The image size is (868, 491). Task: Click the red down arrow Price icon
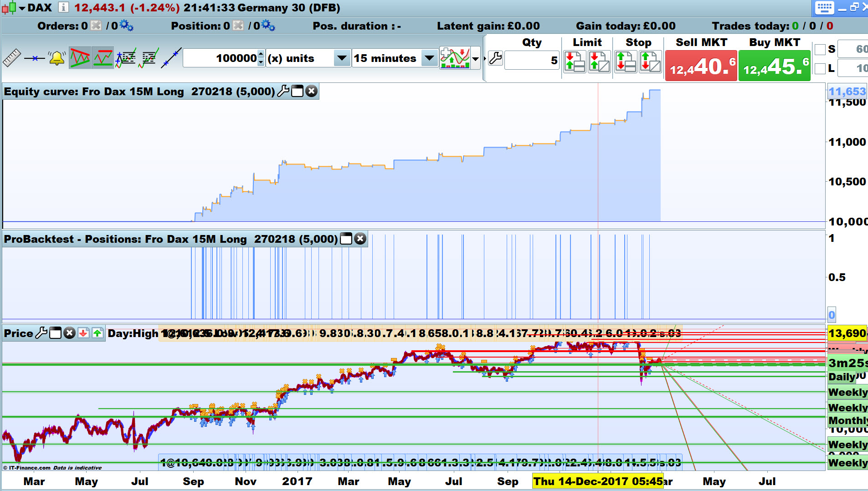coord(83,333)
